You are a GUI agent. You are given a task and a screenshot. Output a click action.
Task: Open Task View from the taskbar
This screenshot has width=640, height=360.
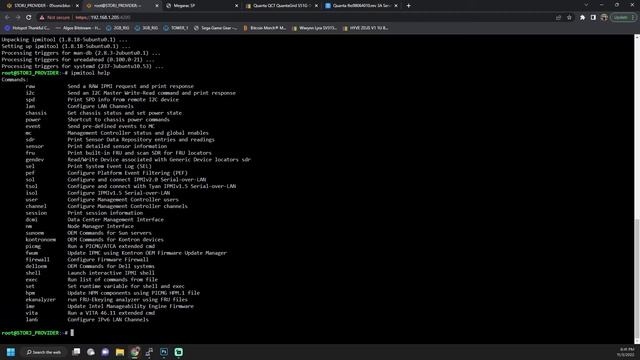click(76, 352)
